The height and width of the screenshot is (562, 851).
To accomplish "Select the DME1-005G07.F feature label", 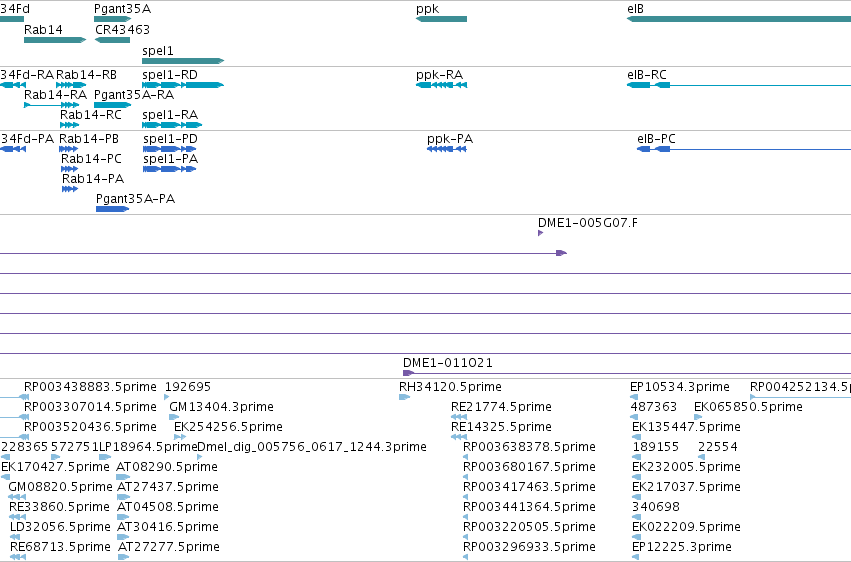I will pos(588,222).
